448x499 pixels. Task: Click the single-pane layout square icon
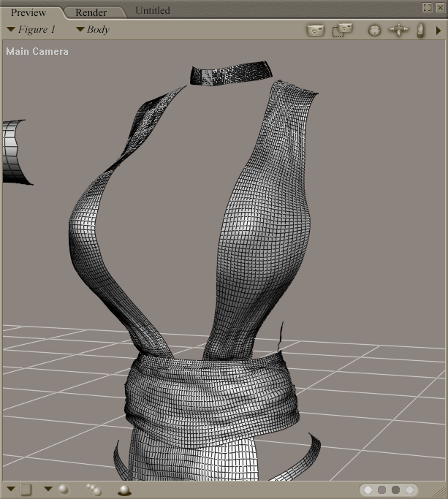click(x=26, y=489)
